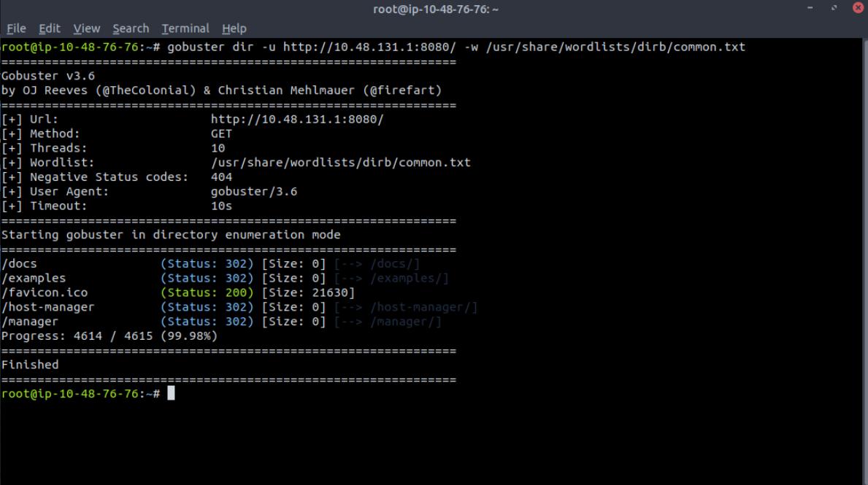The image size is (868, 485).
Task: Open the Terminal menu
Action: coord(185,28)
